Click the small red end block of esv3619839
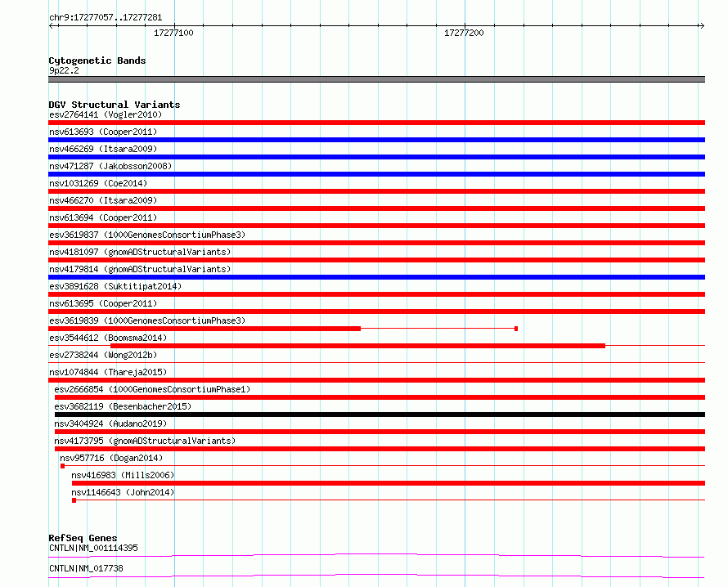Screen dimensions: 728x587 coord(516,329)
